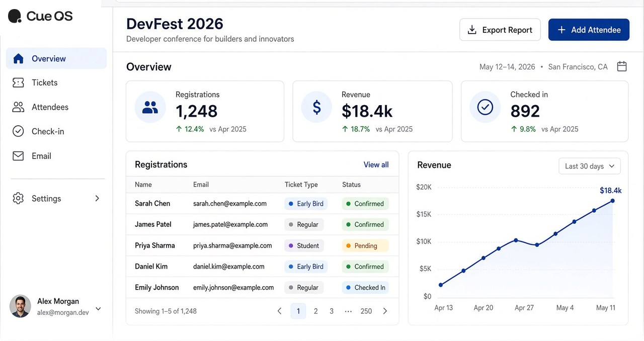644x341 pixels.
Task: Go to page 3 of registrations
Action: tap(332, 311)
